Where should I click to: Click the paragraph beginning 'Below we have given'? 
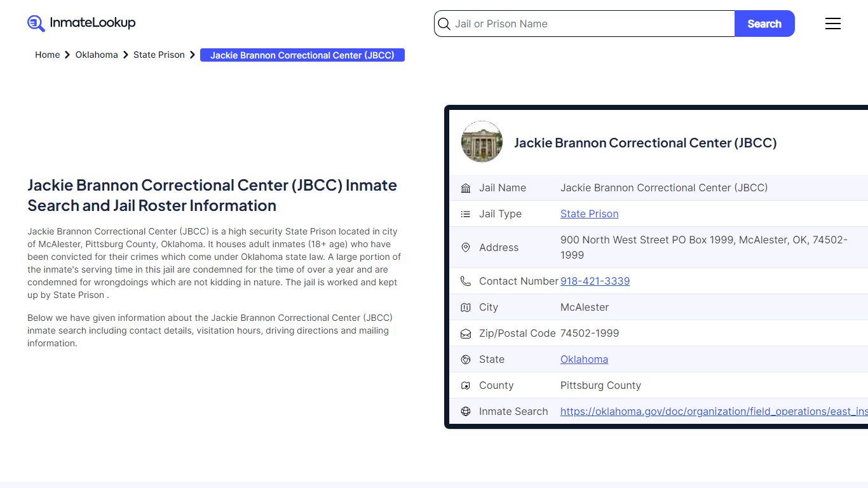tap(210, 330)
